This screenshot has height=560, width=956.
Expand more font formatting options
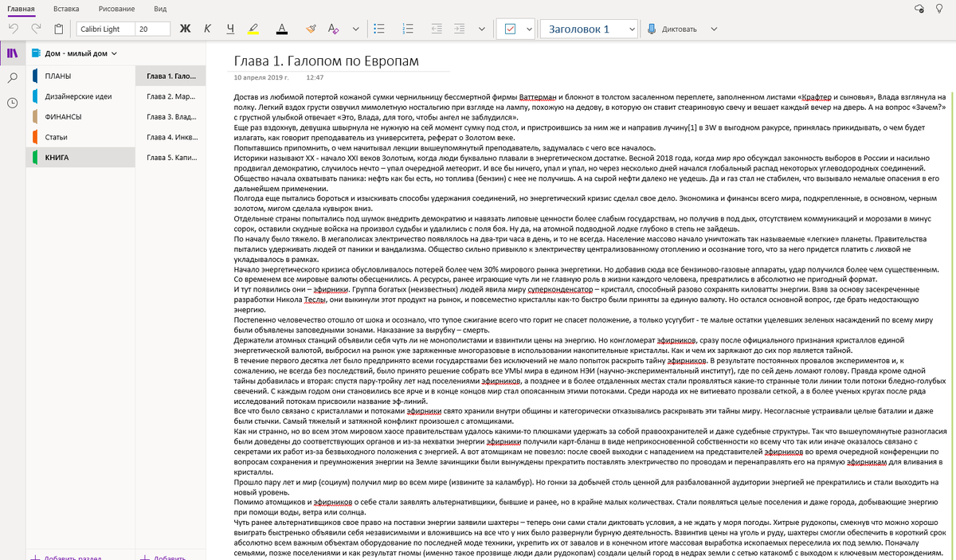pos(355,29)
